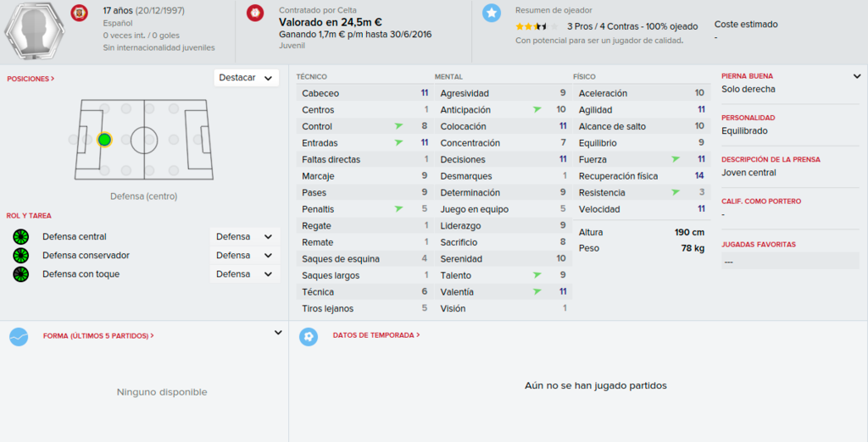This screenshot has width=868, height=442.
Task: Open the Destacar dropdown
Action: pos(247,78)
